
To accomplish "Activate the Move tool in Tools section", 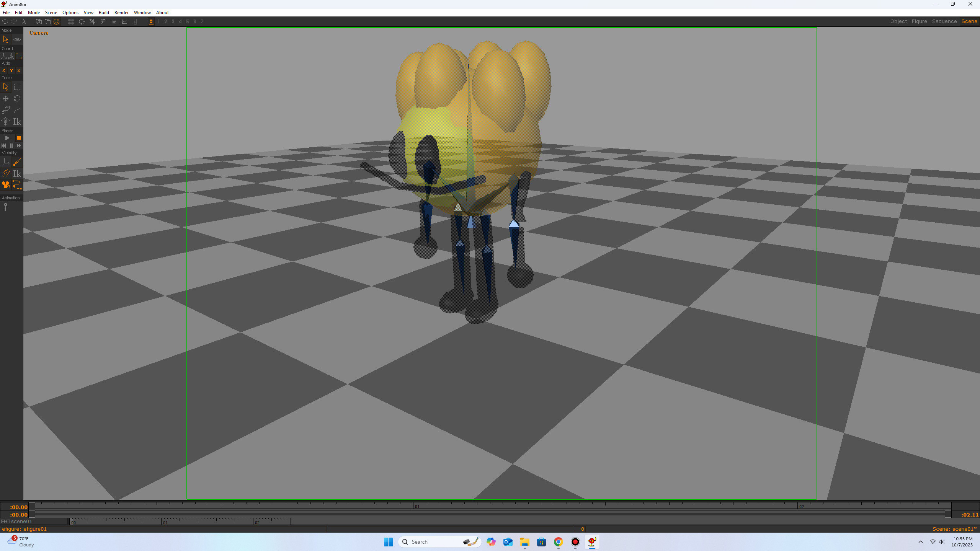I will coord(5,98).
